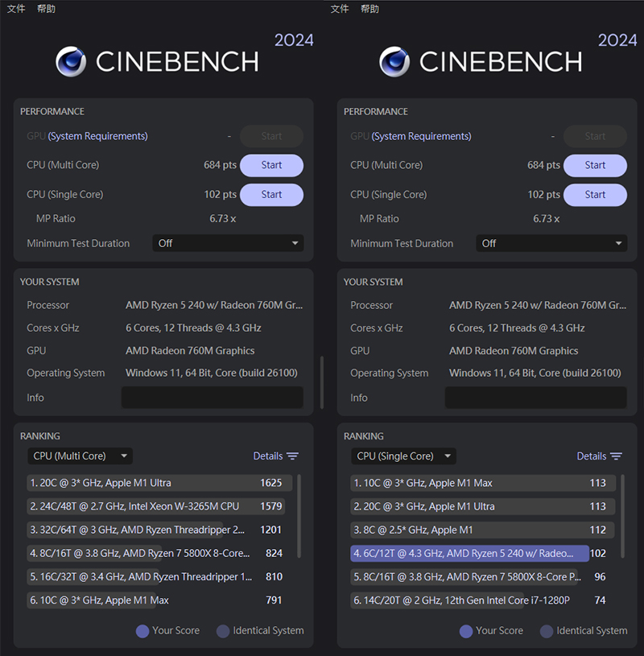Open System Requirements link in left window
The image size is (644, 656).
click(x=98, y=136)
